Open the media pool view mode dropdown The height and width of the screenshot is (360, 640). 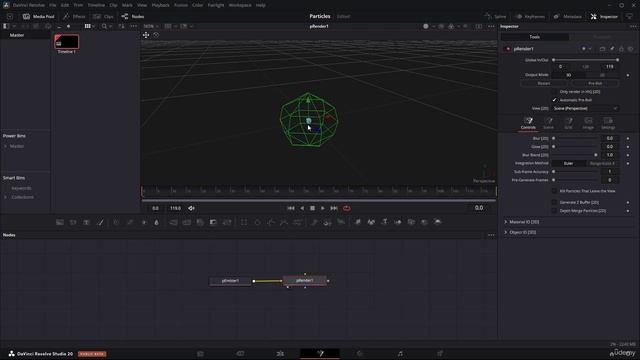[x=89, y=26]
